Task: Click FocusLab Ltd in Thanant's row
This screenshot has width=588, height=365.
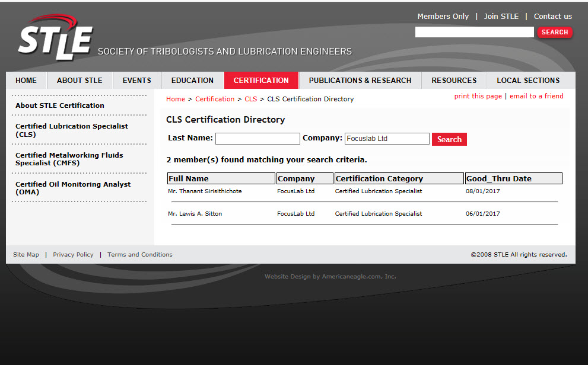Action: click(x=296, y=191)
